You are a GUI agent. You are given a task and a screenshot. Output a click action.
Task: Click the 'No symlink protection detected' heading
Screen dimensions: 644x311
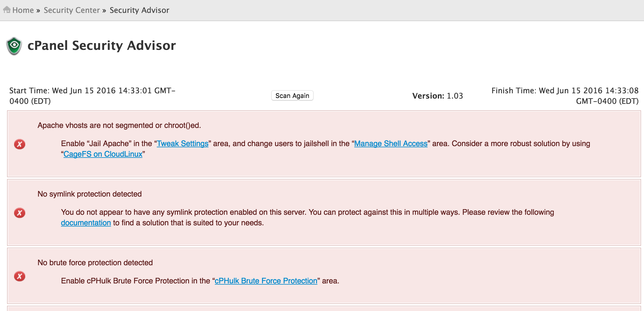89,194
